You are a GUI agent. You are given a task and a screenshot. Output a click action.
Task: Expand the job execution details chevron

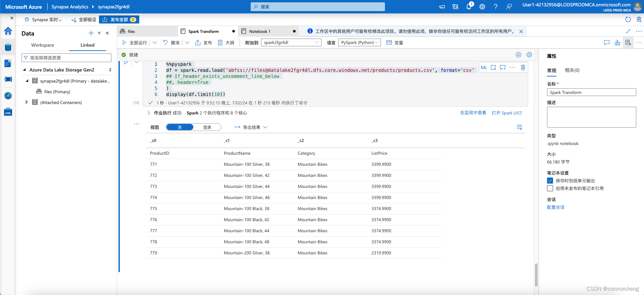coord(149,113)
